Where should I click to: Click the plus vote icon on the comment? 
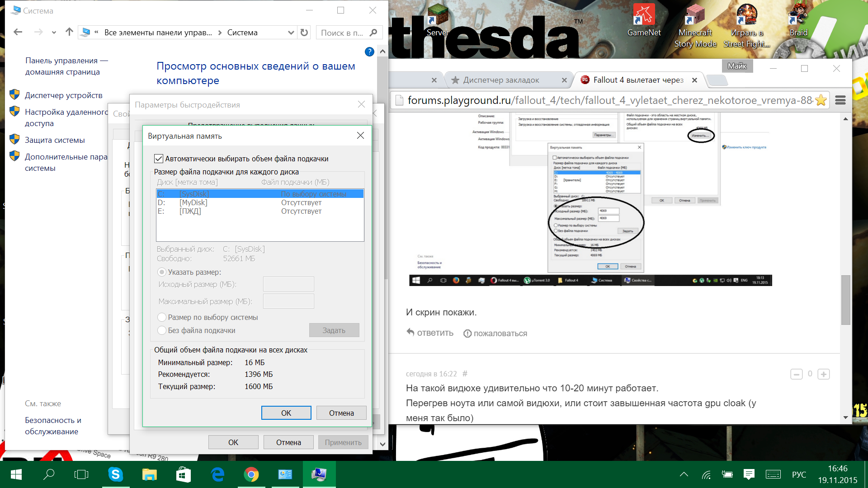(x=824, y=375)
